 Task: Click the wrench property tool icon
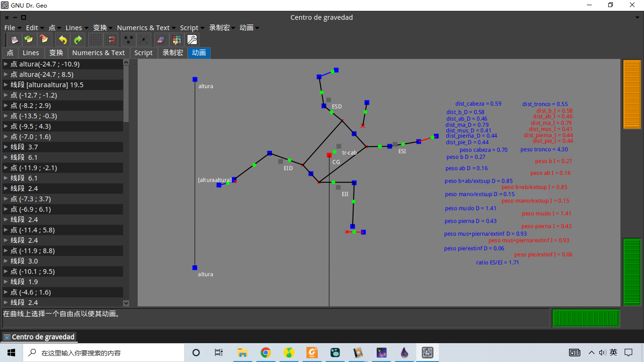192,40
